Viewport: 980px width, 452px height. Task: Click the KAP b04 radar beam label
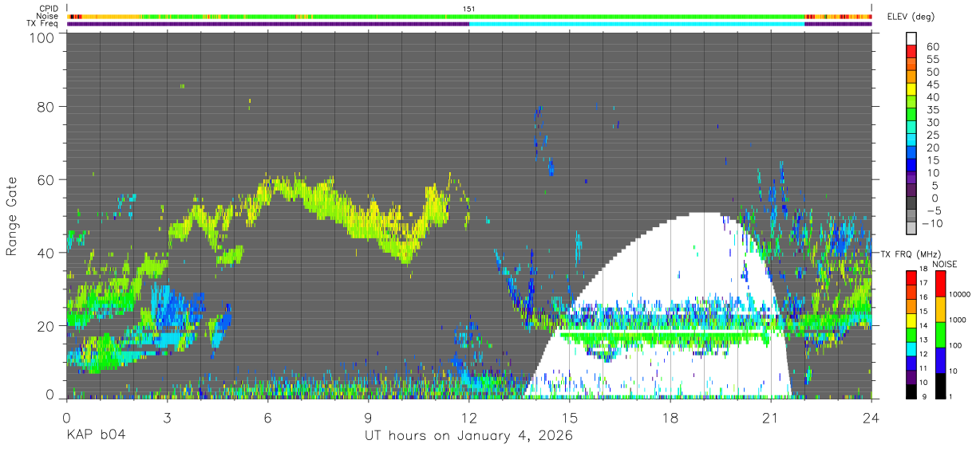click(96, 435)
